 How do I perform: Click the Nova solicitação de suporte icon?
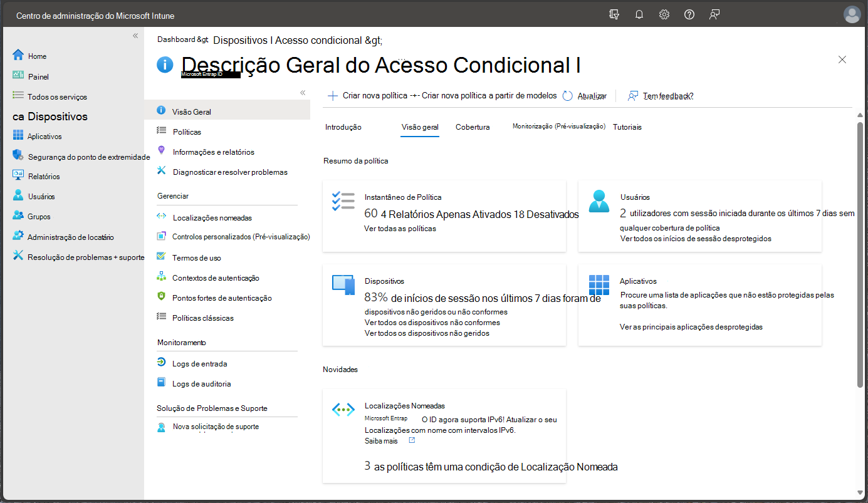pos(161,427)
